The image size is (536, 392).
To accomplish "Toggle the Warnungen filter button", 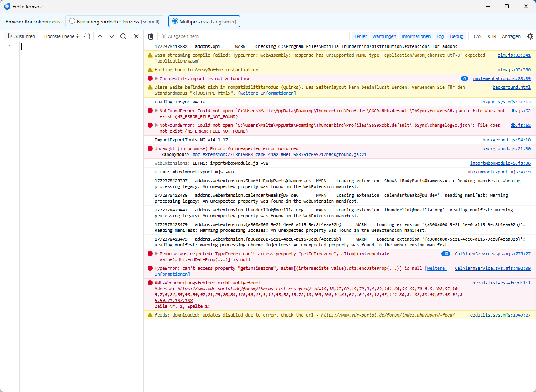I will pos(384,36).
